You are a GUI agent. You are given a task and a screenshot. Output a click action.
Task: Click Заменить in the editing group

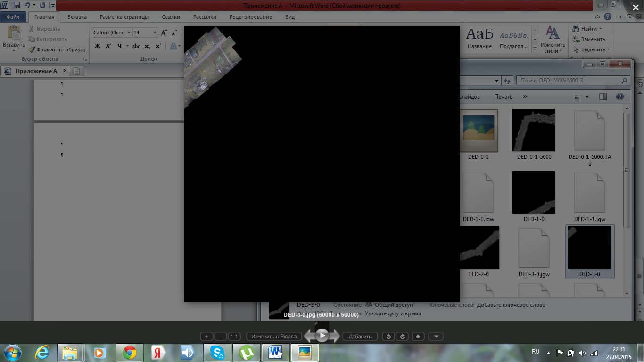point(589,39)
